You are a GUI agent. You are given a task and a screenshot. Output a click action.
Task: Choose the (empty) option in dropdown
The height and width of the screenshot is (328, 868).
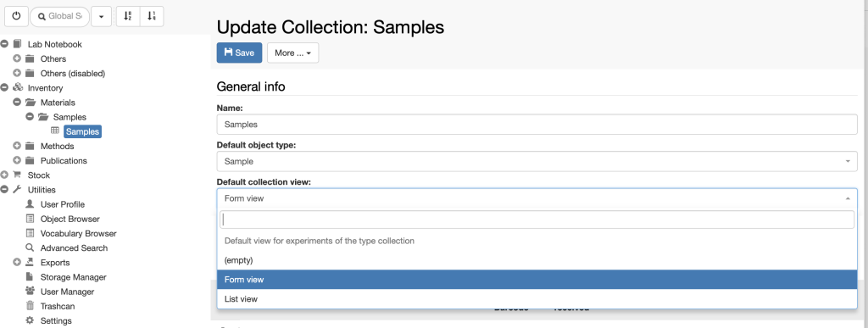coord(537,260)
